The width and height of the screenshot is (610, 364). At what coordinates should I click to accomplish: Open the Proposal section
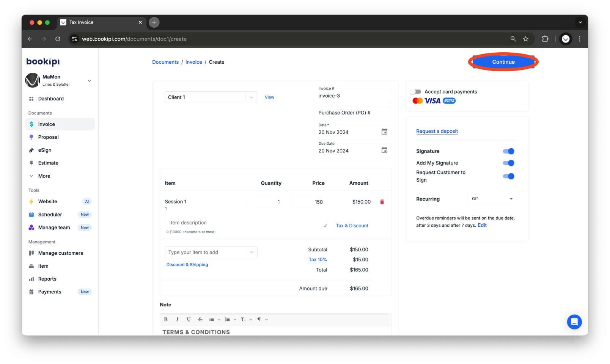48,137
